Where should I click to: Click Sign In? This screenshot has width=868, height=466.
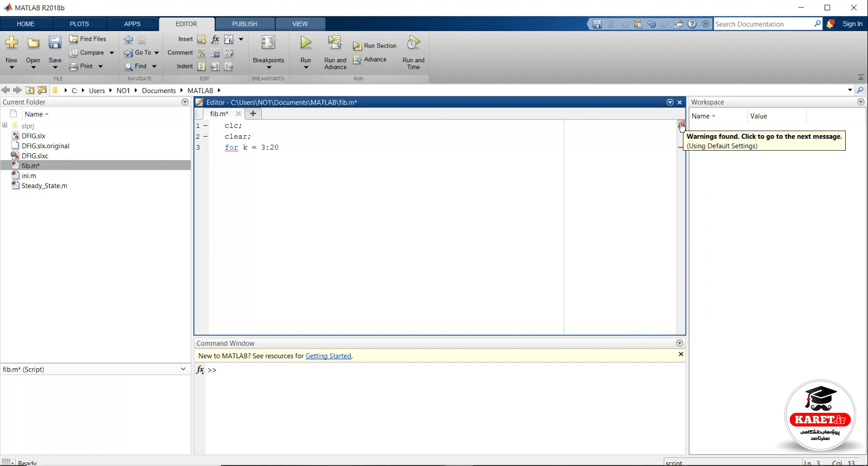[852, 24]
